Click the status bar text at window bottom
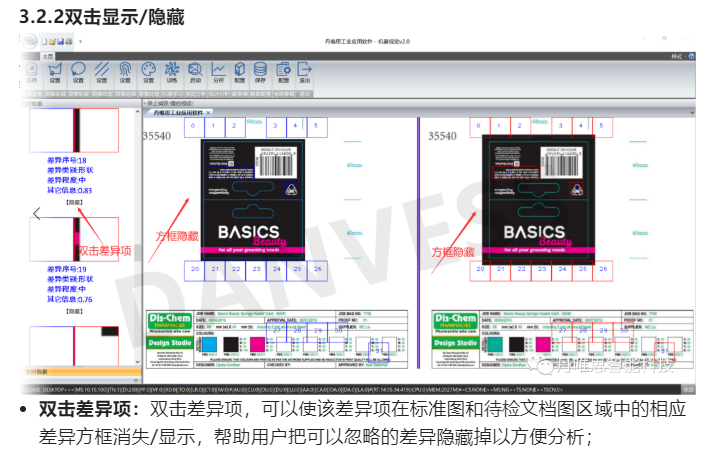 coord(292,390)
